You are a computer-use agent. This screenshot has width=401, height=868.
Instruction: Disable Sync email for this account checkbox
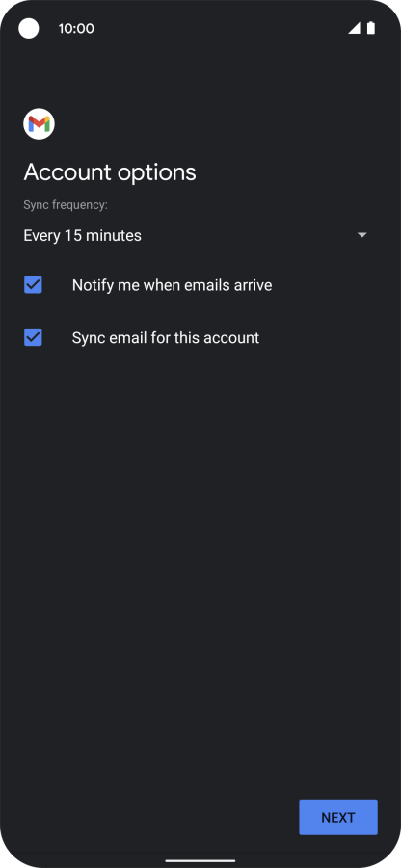click(x=33, y=337)
